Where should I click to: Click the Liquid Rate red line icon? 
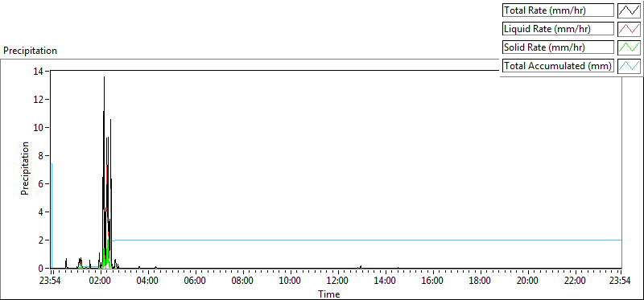click(x=629, y=29)
